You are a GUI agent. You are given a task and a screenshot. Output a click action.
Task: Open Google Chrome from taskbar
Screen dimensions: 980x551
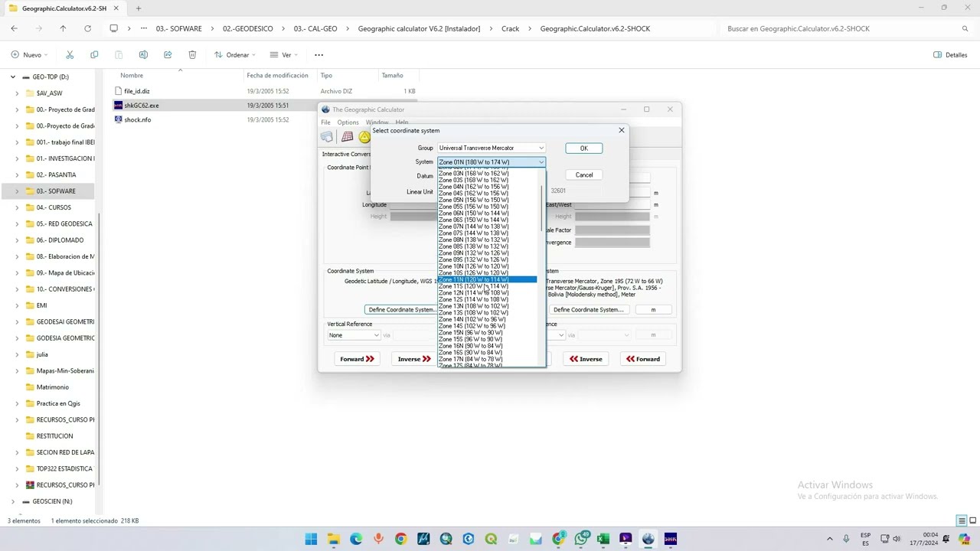tap(400, 539)
